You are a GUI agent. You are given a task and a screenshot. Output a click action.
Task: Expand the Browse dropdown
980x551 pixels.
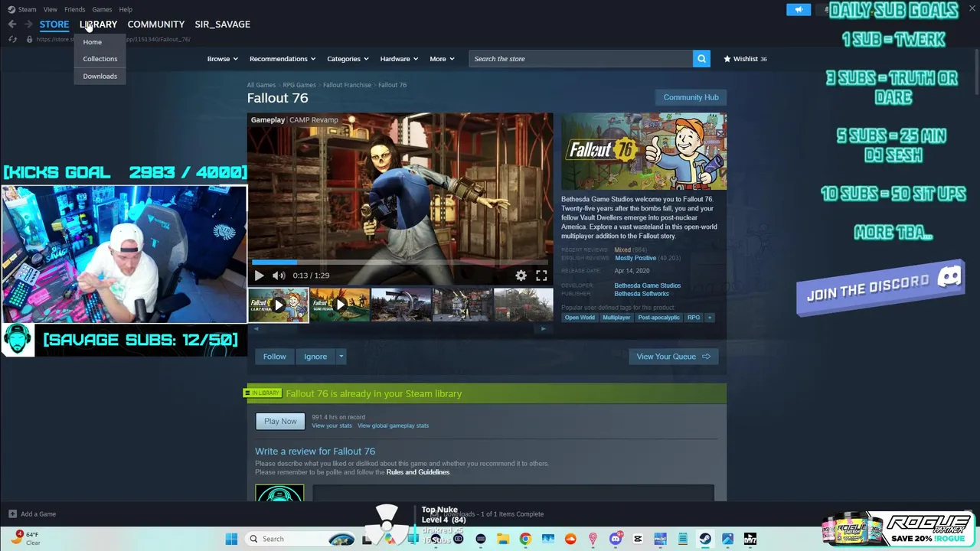tap(222, 59)
